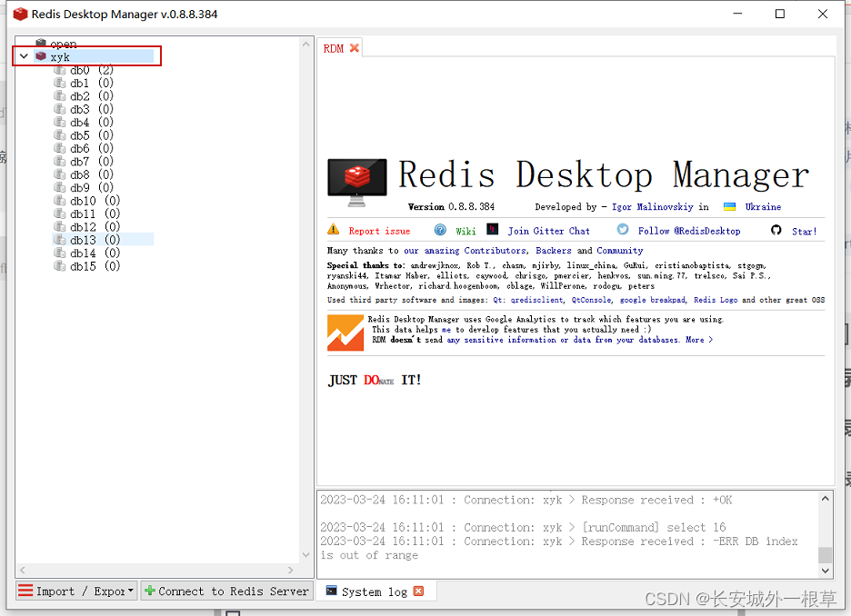This screenshot has height=616, width=851.
Task: Click the db12 database icon
Action: coord(60,226)
